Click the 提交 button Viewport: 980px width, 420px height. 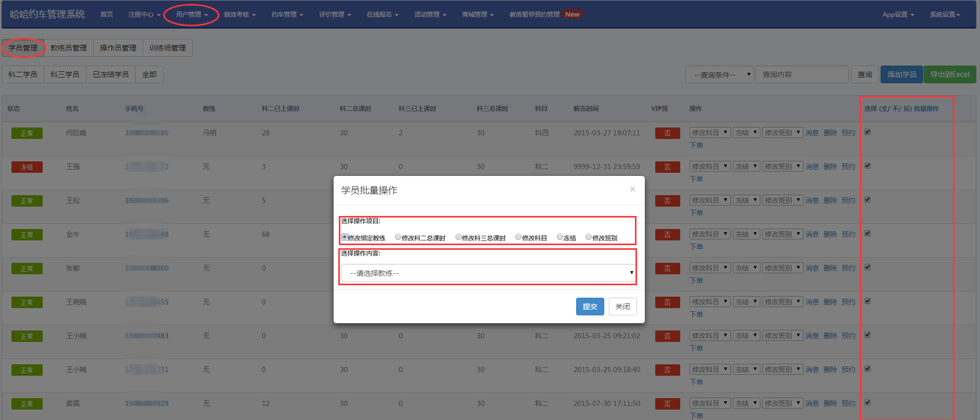(x=590, y=307)
